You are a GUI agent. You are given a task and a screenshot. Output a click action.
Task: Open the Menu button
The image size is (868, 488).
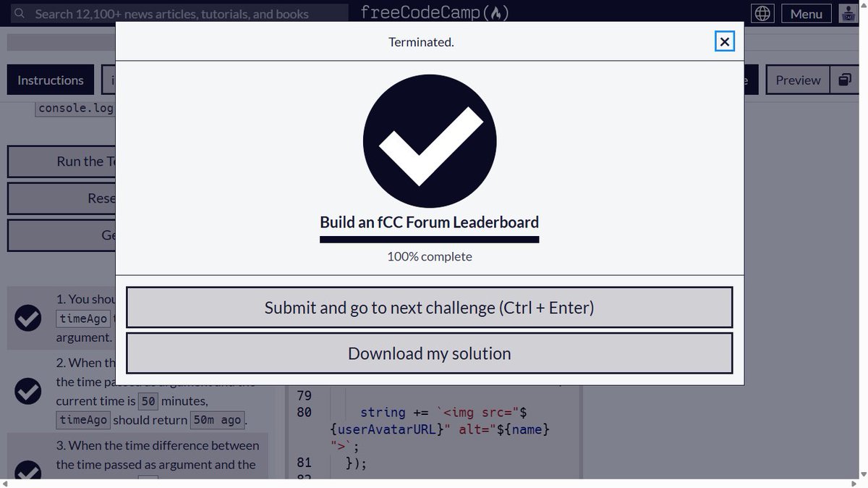[806, 14]
